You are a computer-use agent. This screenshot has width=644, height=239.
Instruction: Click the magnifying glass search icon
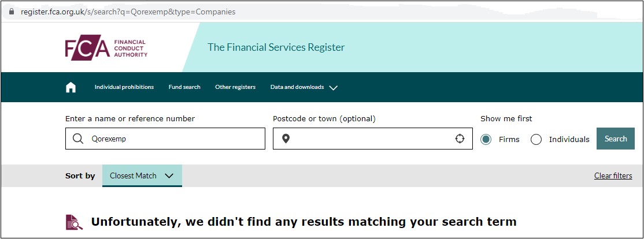tap(78, 139)
